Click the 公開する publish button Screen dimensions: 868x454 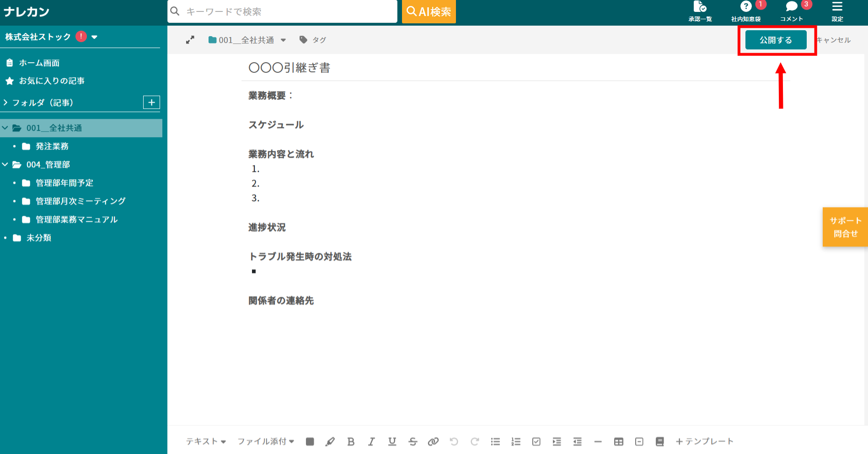776,40
